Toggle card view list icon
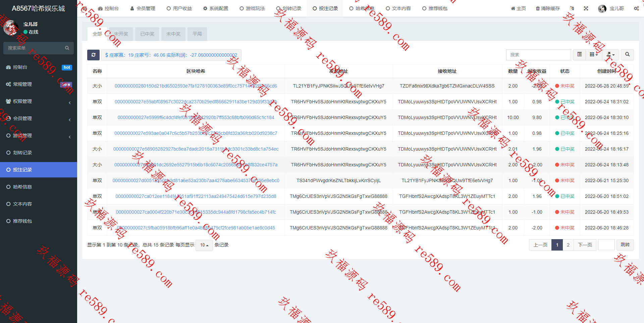This screenshot has height=323, width=644. [580, 54]
